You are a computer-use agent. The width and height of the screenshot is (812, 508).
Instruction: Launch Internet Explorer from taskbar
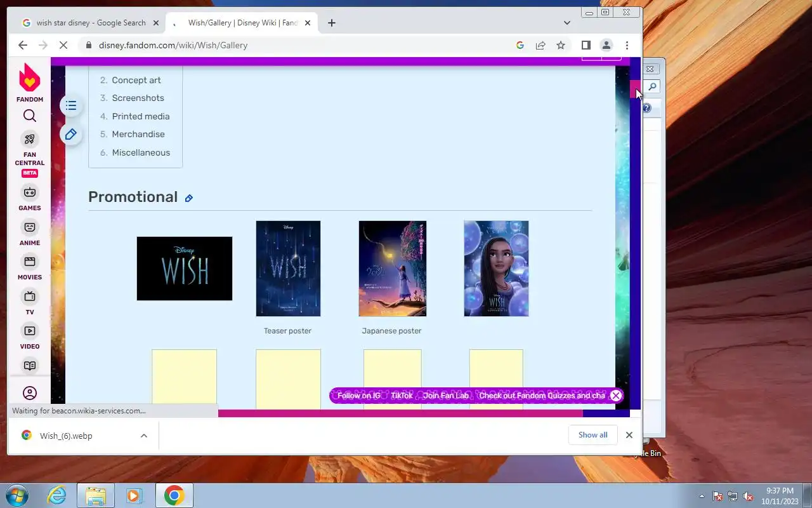[x=57, y=495]
